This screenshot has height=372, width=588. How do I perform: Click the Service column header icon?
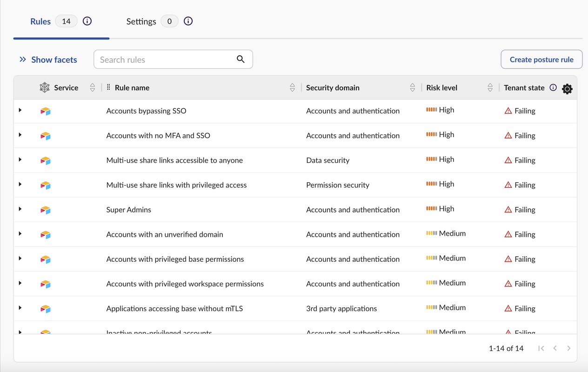[45, 87]
